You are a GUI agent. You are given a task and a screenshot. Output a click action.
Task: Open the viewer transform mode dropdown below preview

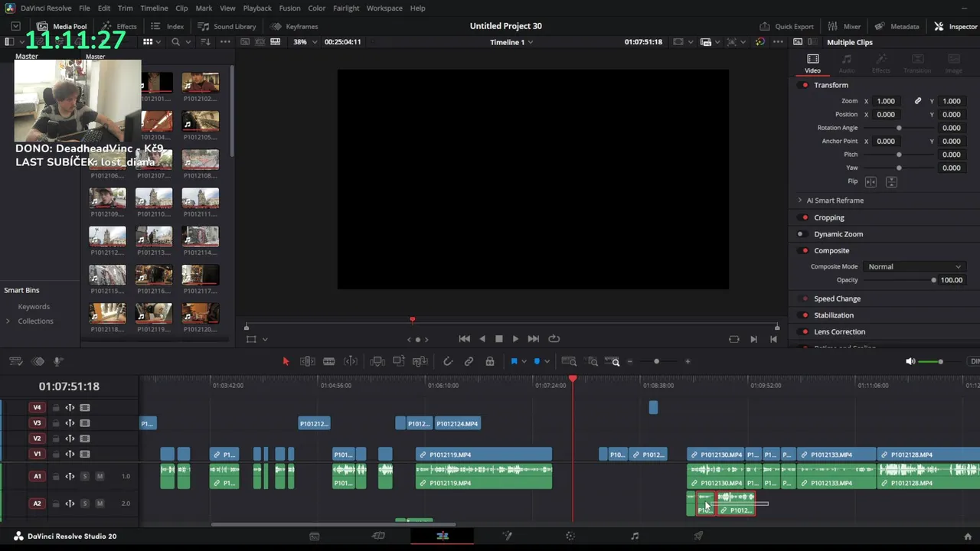(x=265, y=339)
